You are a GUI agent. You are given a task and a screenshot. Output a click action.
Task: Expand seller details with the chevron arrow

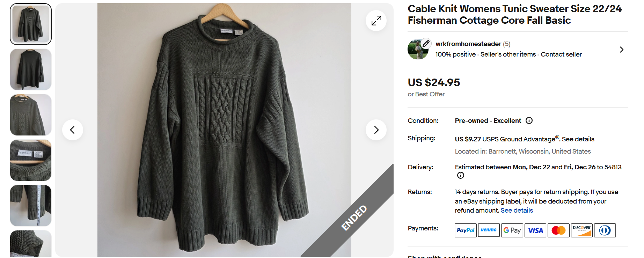point(621,50)
